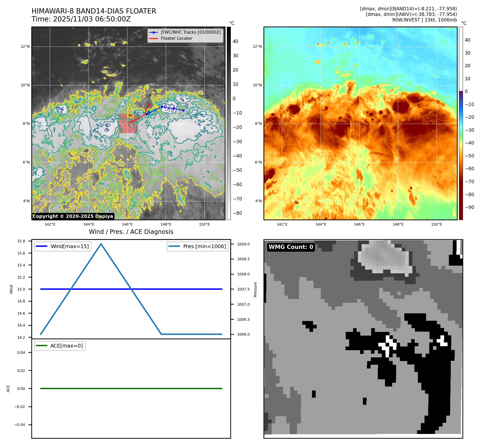Click the HIMAWARI-8 BAND14-DIAS FLOATER title

point(94,11)
